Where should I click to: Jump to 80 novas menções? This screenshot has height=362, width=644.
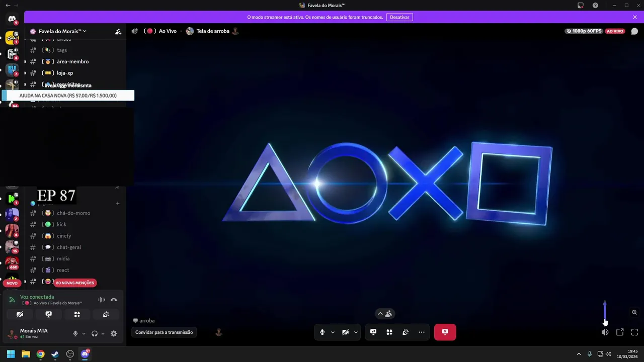click(75, 283)
